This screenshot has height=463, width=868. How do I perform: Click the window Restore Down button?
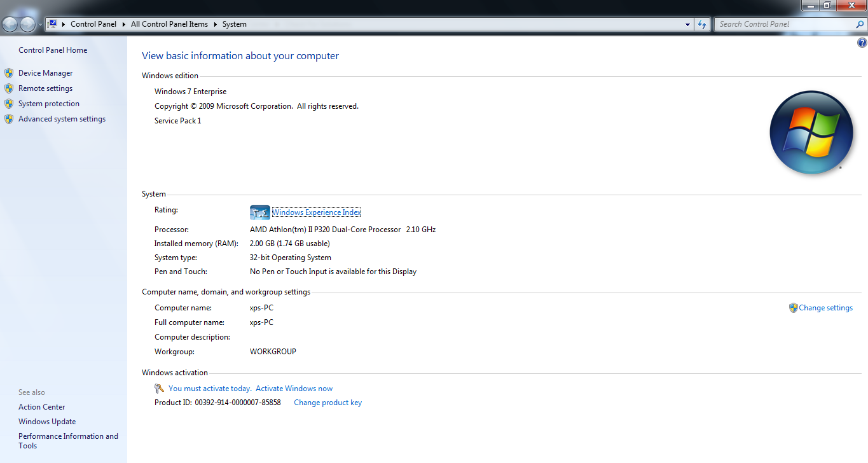pyautogui.click(x=827, y=5)
